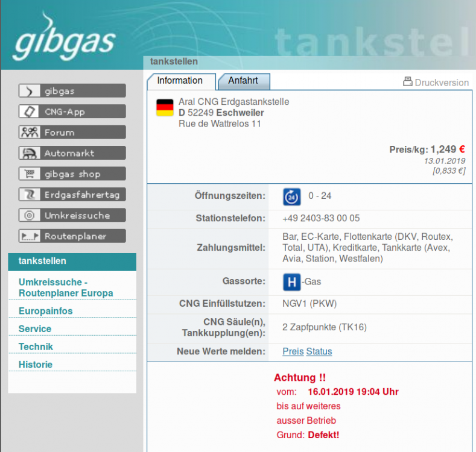The image size is (476, 452).
Task: Click the Umkreissuche target icon
Action: (x=30, y=215)
